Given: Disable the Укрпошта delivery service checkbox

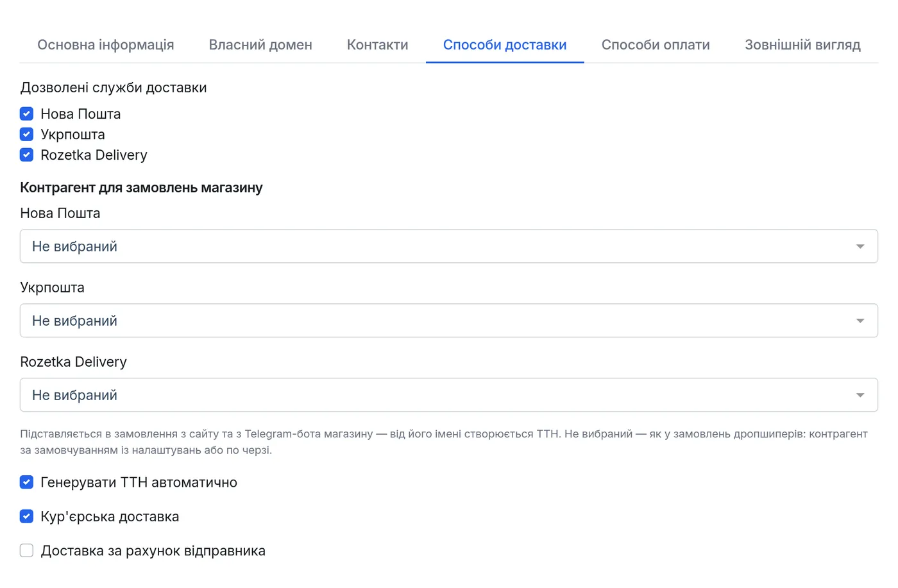Looking at the screenshot, I should pyautogui.click(x=26, y=135).
